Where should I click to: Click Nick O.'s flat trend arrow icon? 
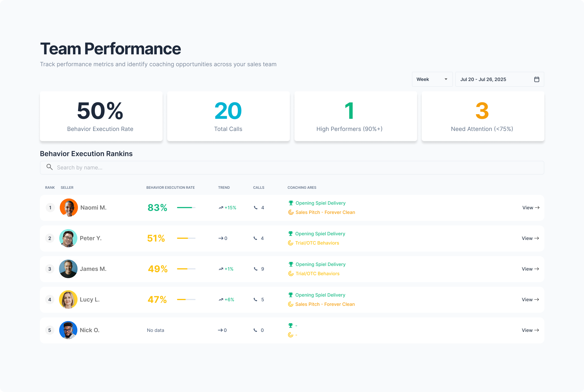[220, 330]
